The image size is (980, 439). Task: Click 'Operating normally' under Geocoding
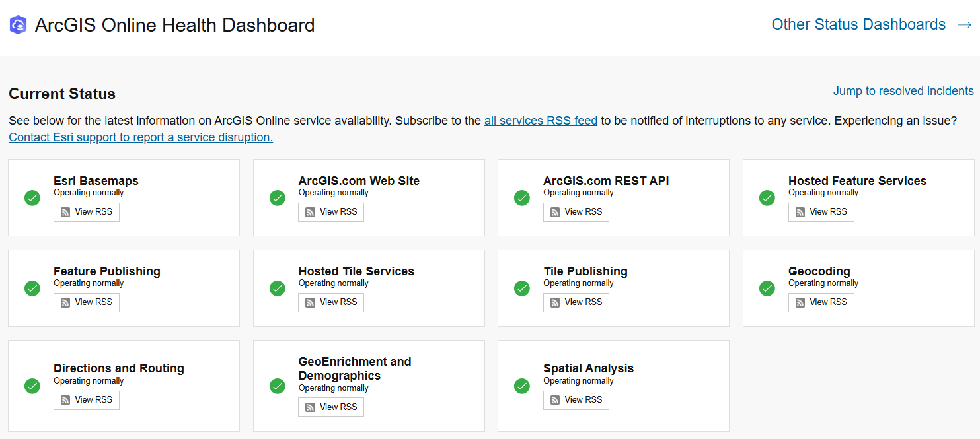click(823, 283)
